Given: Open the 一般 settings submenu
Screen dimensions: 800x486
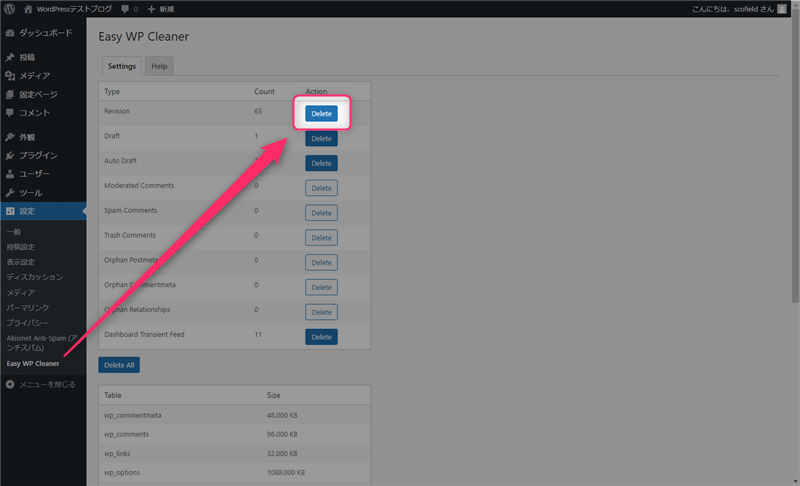Looking at the screenshot, I should click(x=14, y=232).
